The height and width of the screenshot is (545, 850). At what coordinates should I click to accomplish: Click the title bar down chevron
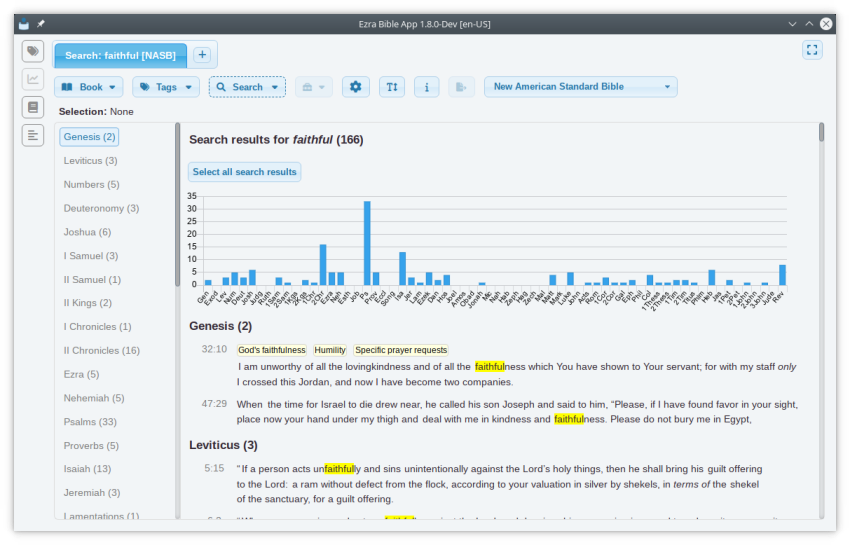coord(792,24)
